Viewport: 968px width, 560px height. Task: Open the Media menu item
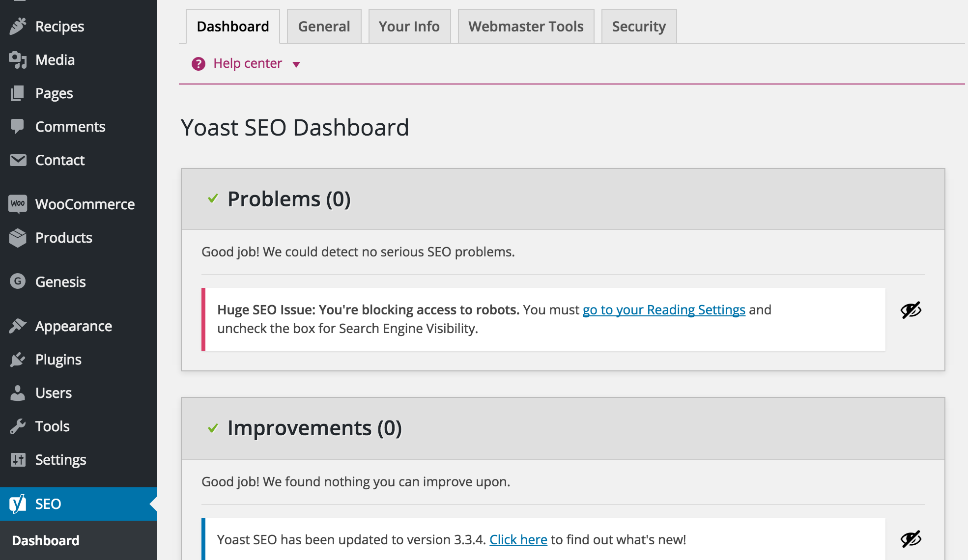pyautogui.click(x=79, y=60)
